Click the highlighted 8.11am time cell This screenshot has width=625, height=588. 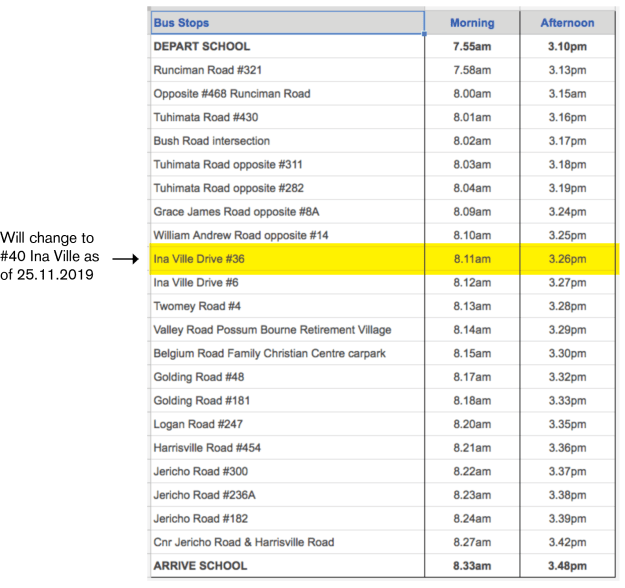[x=471, y=259]
